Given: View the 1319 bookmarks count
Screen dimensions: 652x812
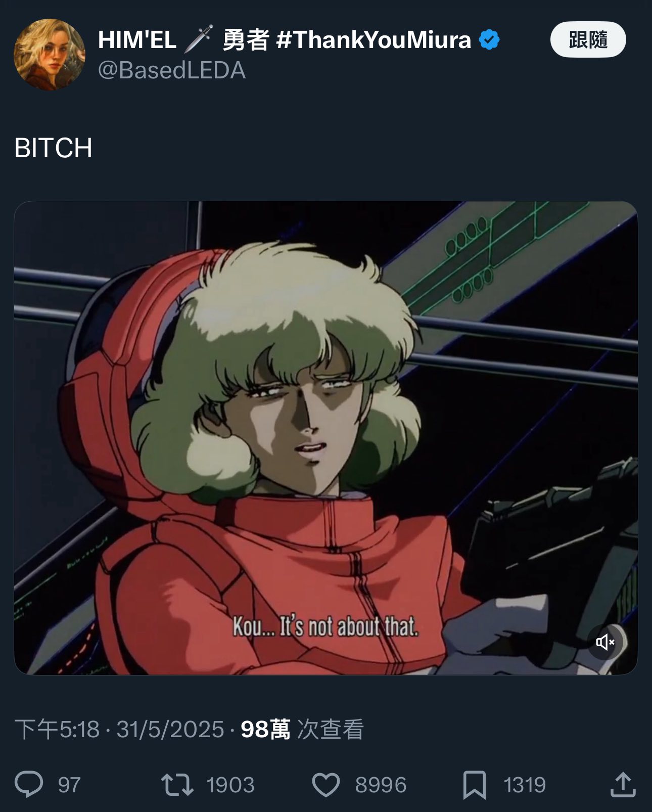Looking at the screenshot, I should 525,785.
